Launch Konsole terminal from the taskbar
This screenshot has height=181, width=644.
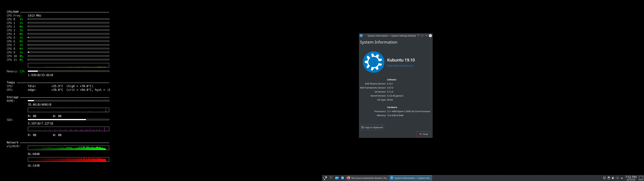[331, 178]
